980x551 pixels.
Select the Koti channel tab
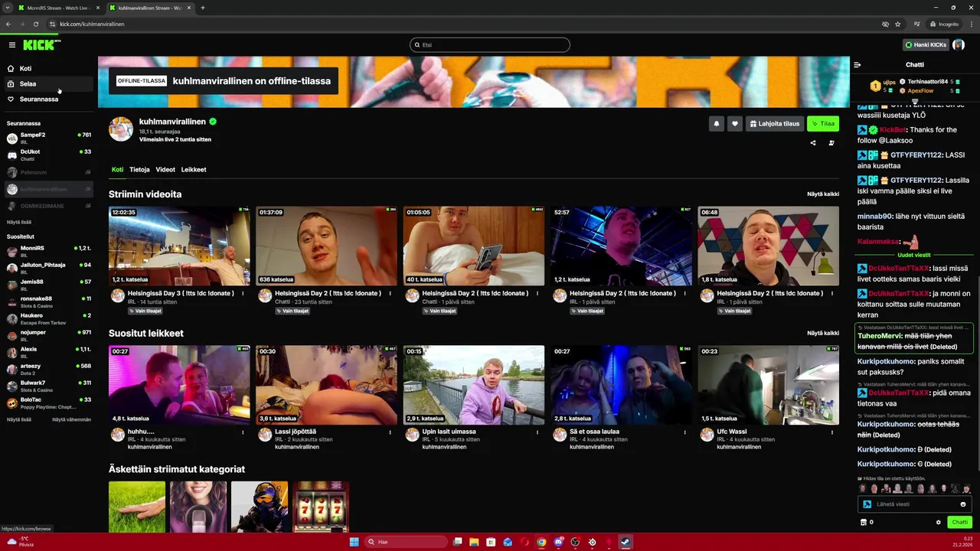pyautogui.click(x=117, y=169)
